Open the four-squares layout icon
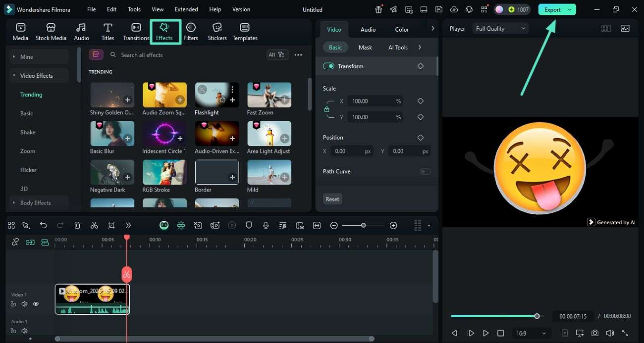The height and width of the screenshot is (343, 644). 11,225
